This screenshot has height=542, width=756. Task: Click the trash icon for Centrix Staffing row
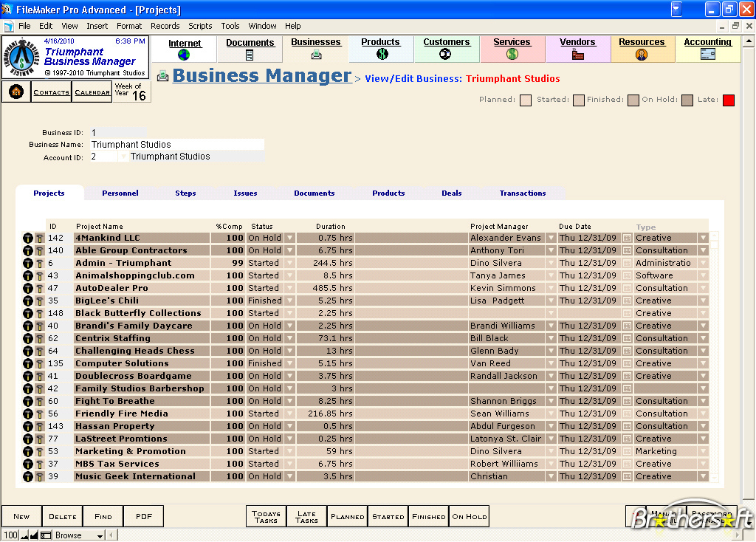point(41,338)
